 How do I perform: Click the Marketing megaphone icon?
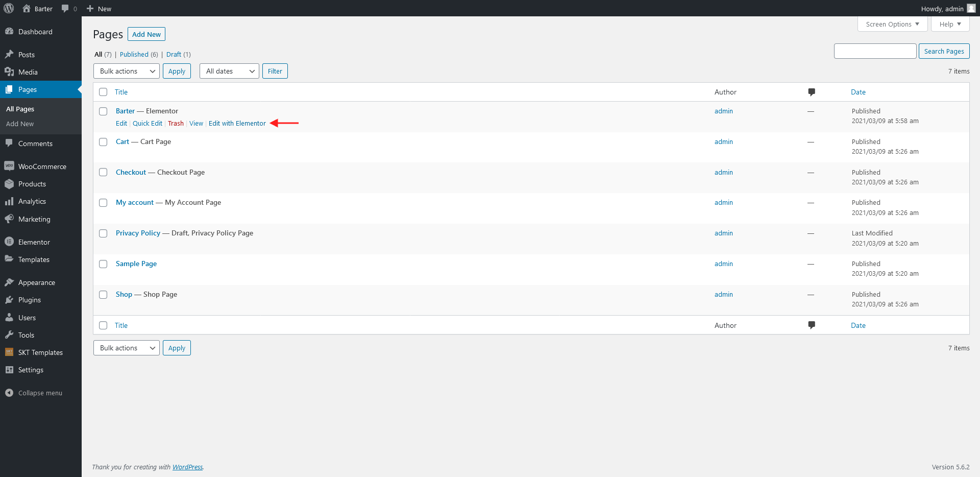click(9, 219)
